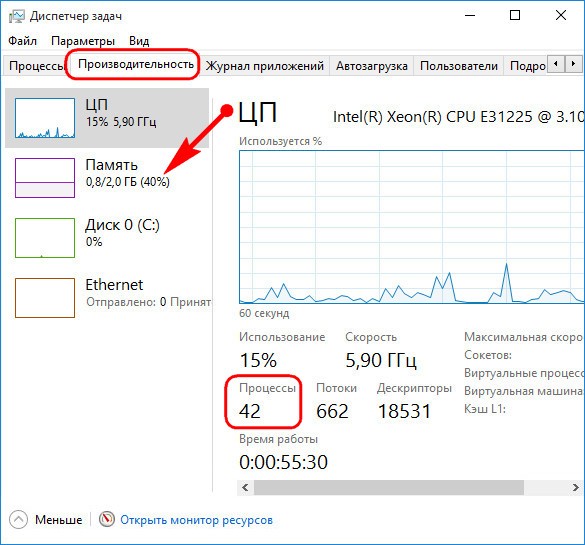Click the horizontal scrollbar right arrow

click(576, 488)
